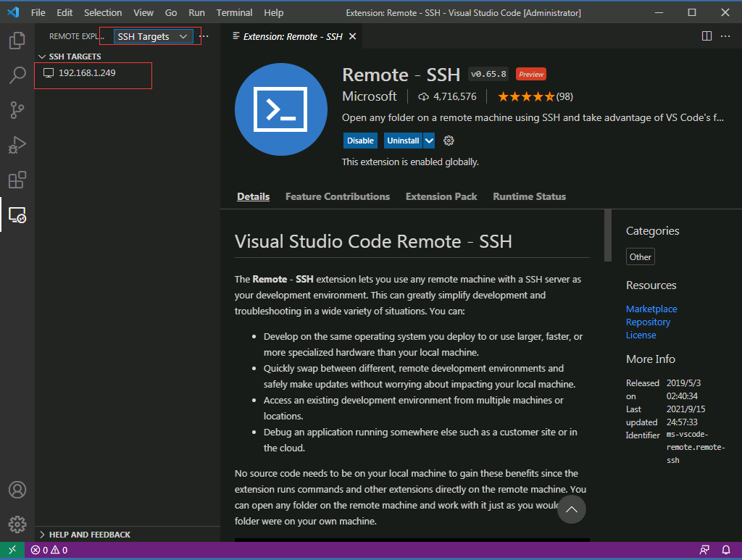Open the Manage gear in activity bar
742x560 pixels.
[17, 524]
